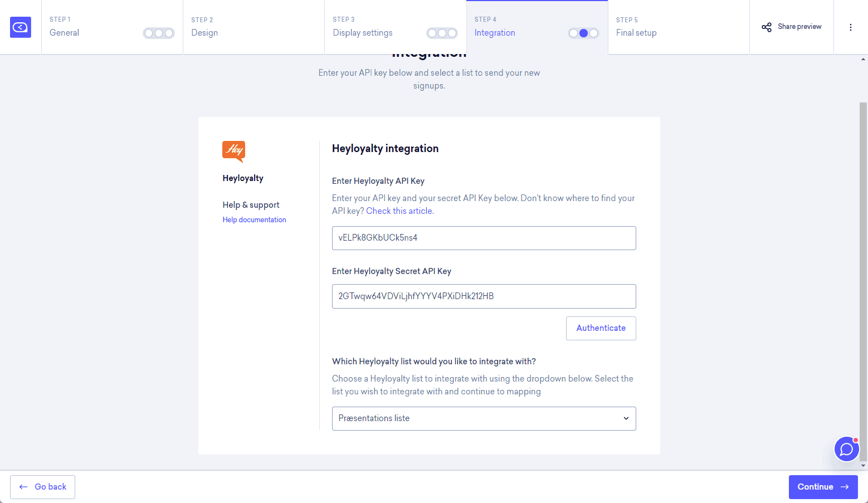The image size is (868, 503).
Task: Open the three-dot more options menu
Action: point(850,27)
